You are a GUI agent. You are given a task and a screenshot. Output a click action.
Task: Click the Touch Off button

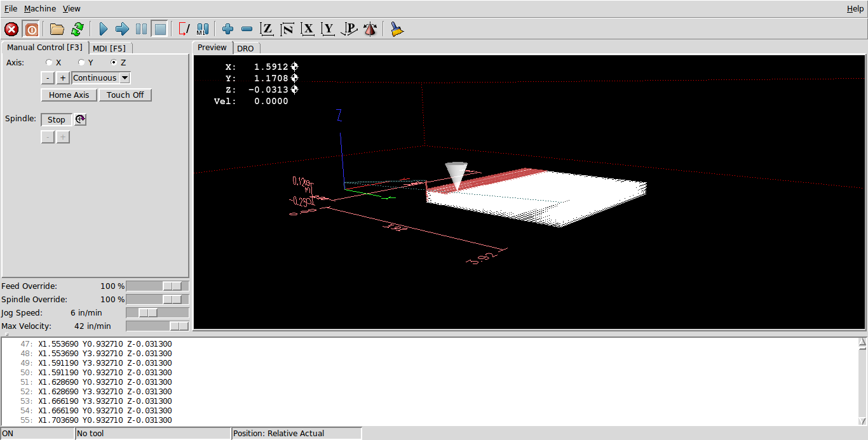tap(125, 95)
